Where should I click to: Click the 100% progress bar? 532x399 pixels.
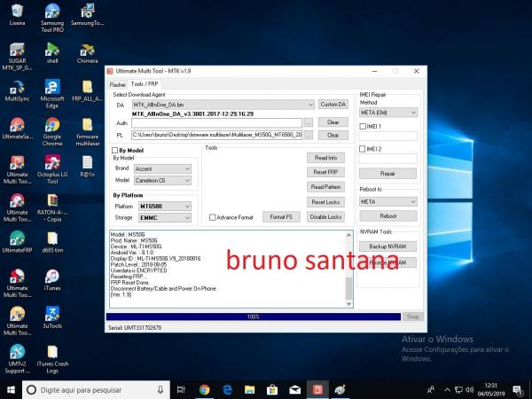tap(253, 317)
